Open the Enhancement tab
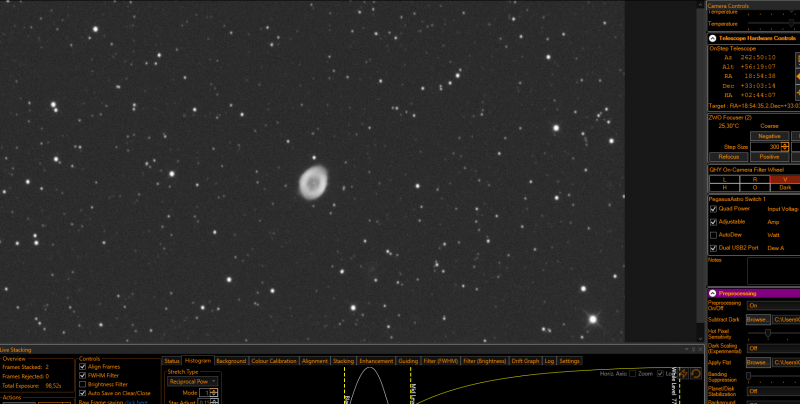Image resolution: width=800 pixels, height=404 pixels. tap(376, 361)
